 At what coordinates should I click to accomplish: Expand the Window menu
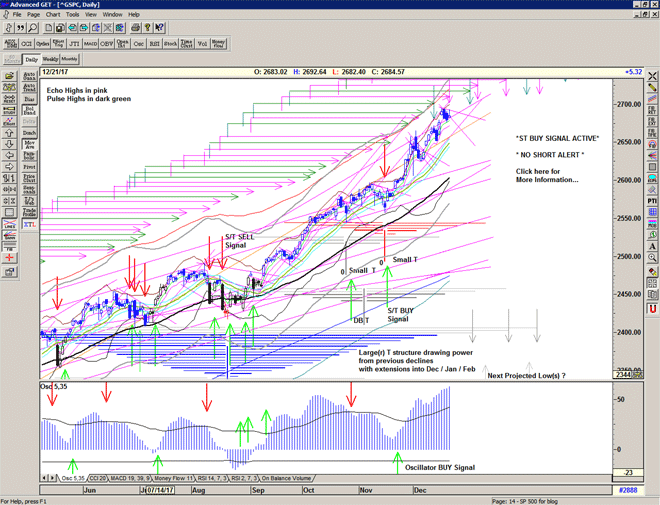tap(112, 15)
